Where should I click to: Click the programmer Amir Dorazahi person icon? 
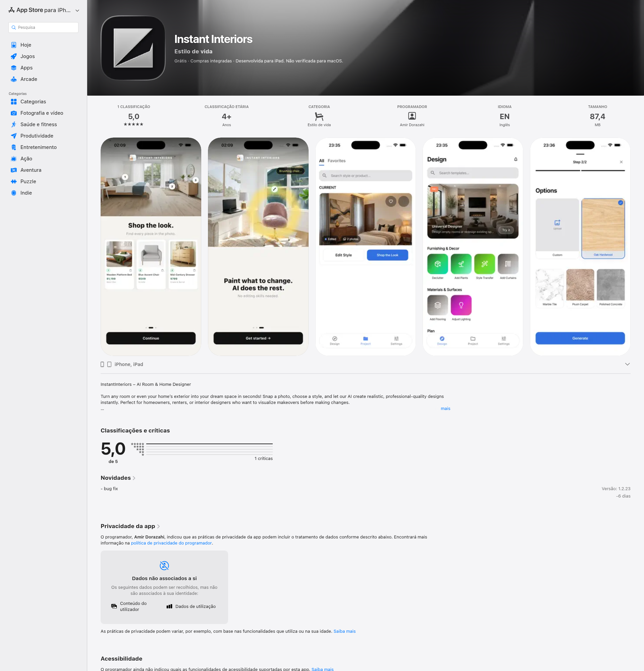coord(412,116)
